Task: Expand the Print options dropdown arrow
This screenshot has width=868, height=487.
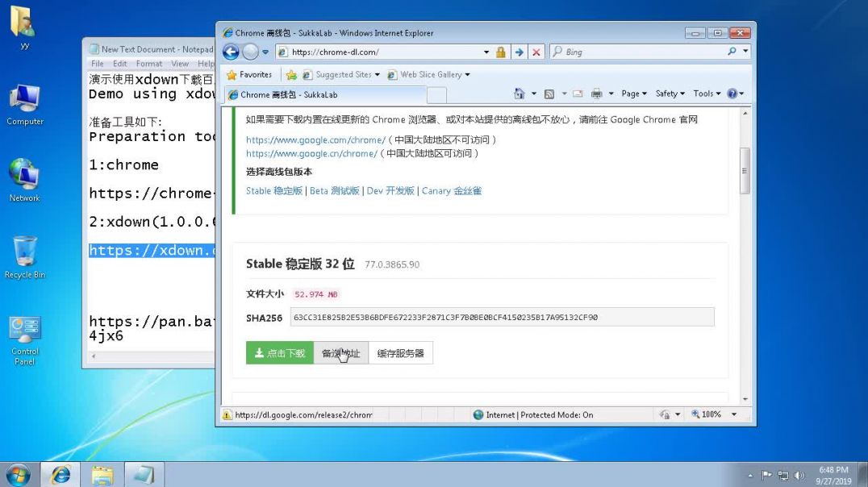Action: point(611,94)
